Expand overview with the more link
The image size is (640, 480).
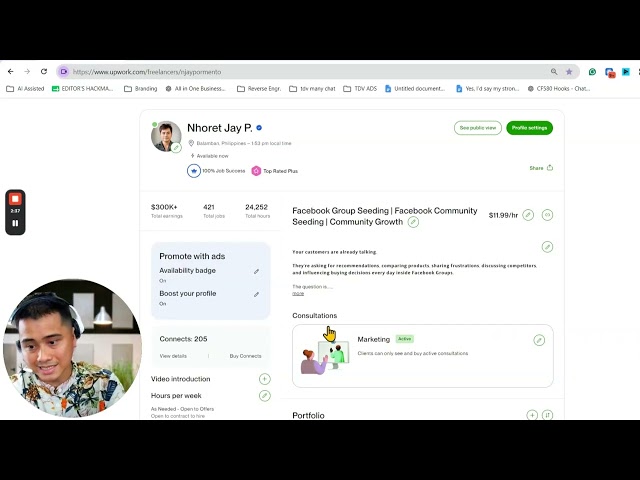298,293
